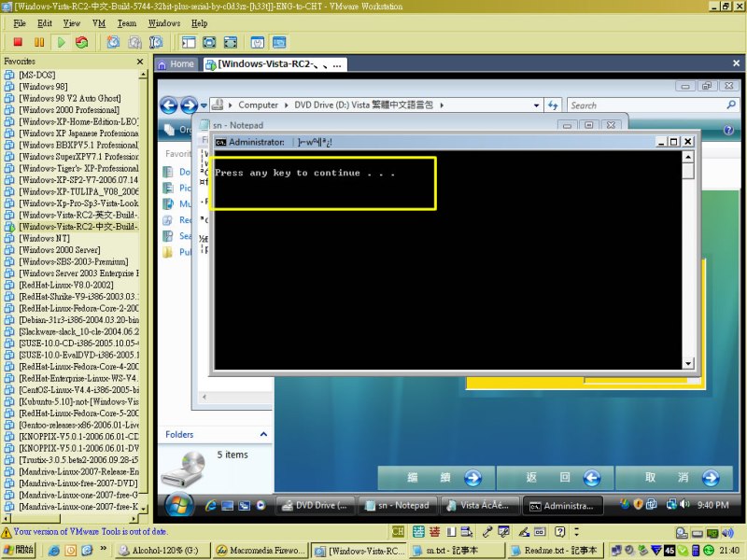This screenshot has width=747, height=560.
Task: Switch to the Home tab
Action: (x=176, y=63)
